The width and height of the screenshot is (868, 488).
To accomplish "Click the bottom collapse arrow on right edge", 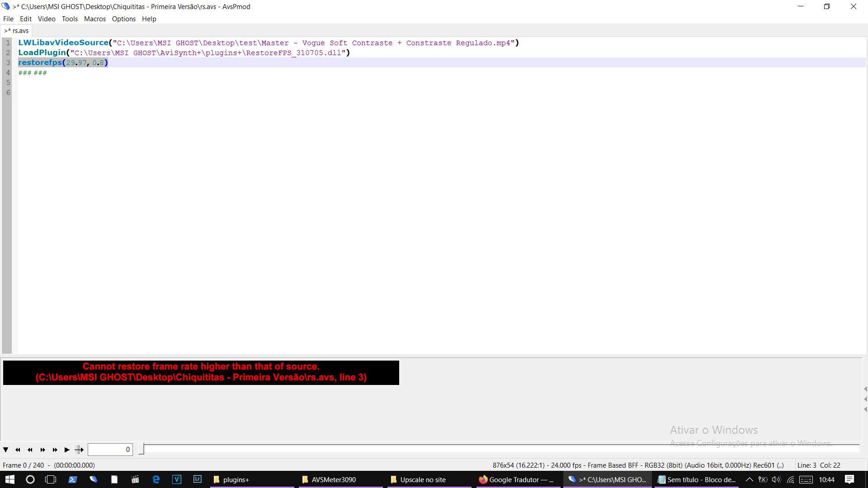I will 865,409.
